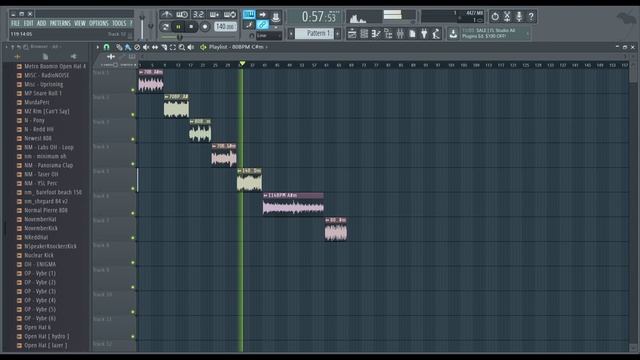640x360 pixels.
Task: Switch between pattern and song mode
Action: tap(165, 27)
